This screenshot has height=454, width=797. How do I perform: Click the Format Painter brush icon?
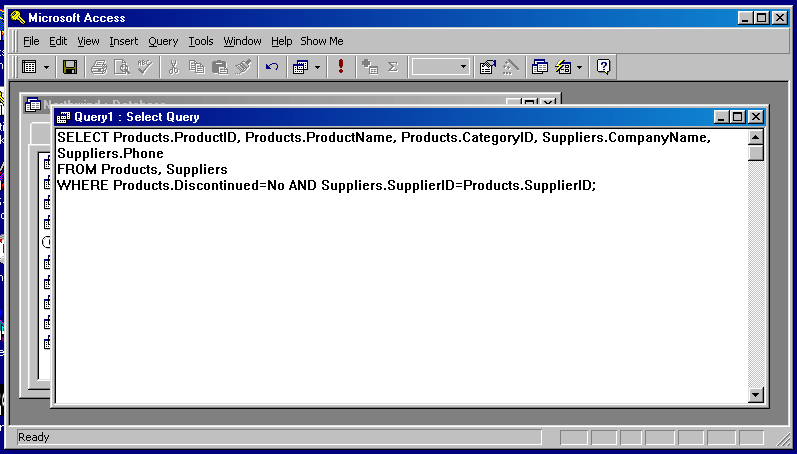tap(243, 67)
